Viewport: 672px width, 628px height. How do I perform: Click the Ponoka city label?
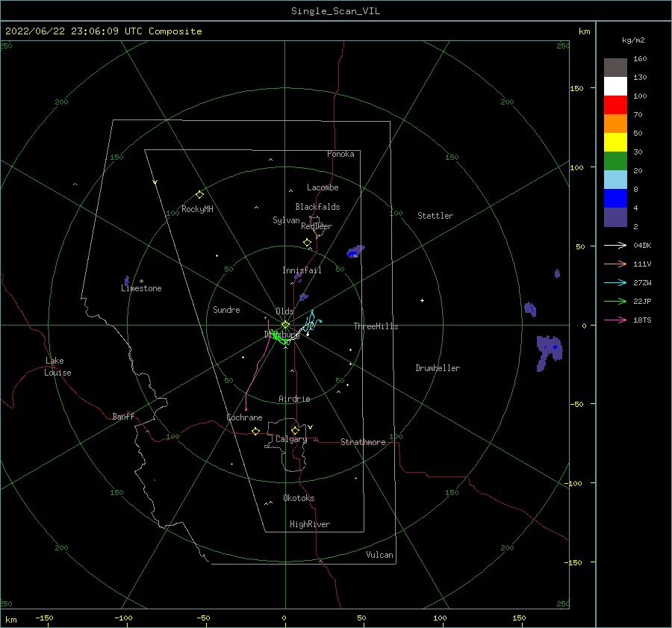click(x=340, y=154)
